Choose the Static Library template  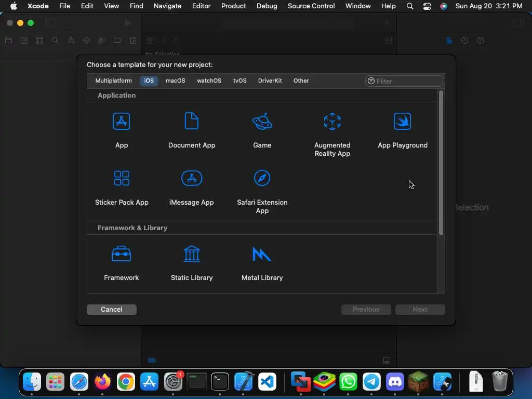pos(192,254)
